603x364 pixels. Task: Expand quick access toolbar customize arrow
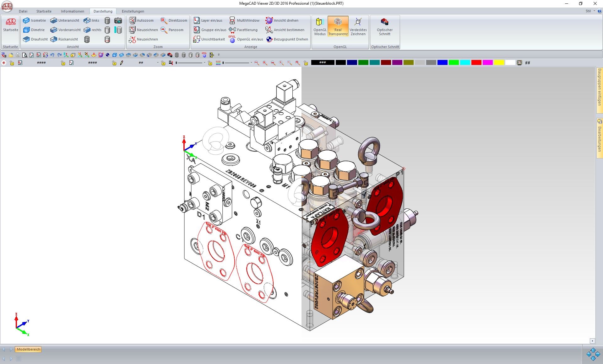pyautogui.click(x=219, y=55)
